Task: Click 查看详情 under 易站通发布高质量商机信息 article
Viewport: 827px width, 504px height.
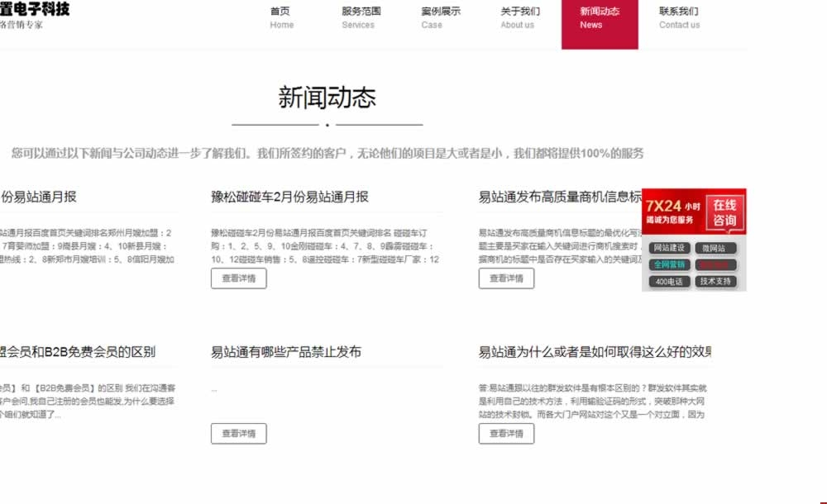Action: tap(506, 278)
